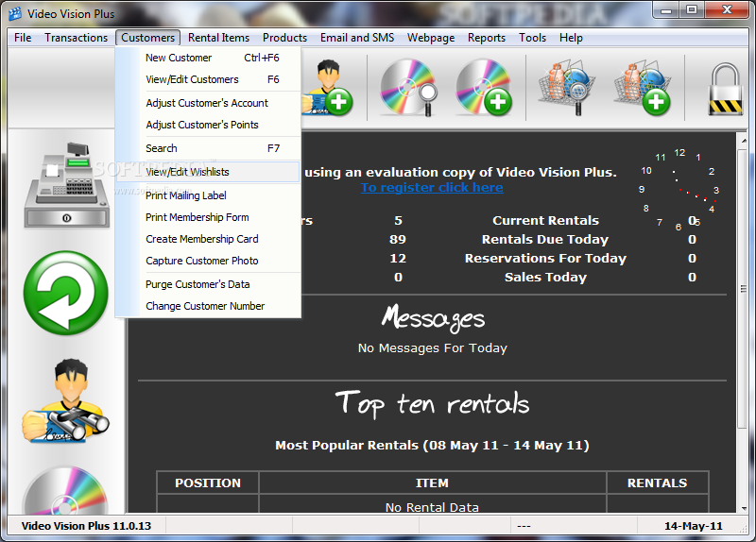Click the value 89 in statistics
Image resolution: width=756 pixels, height=542 pixels.
click(x=398, y=240)
